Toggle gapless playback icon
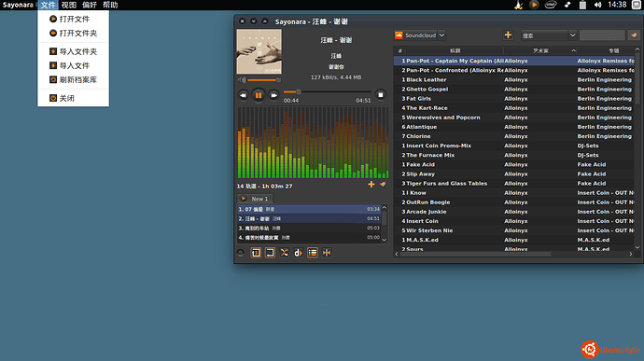The image size is (644, 361). pyautogui.click(x=327, y=253)
